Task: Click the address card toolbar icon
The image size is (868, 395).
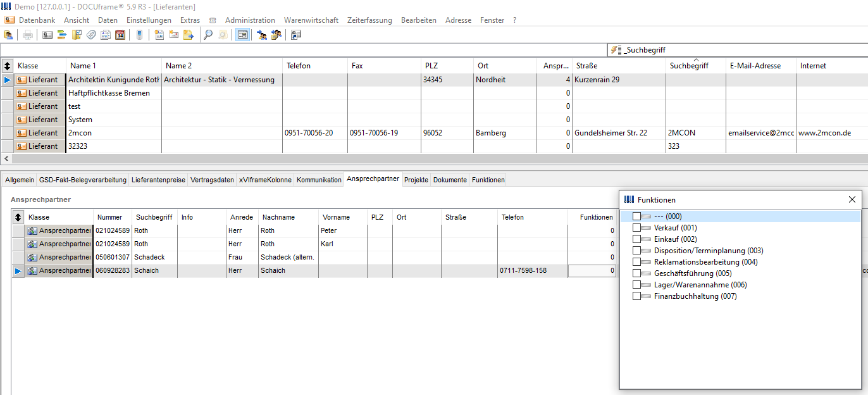Action: click(47, 35)
